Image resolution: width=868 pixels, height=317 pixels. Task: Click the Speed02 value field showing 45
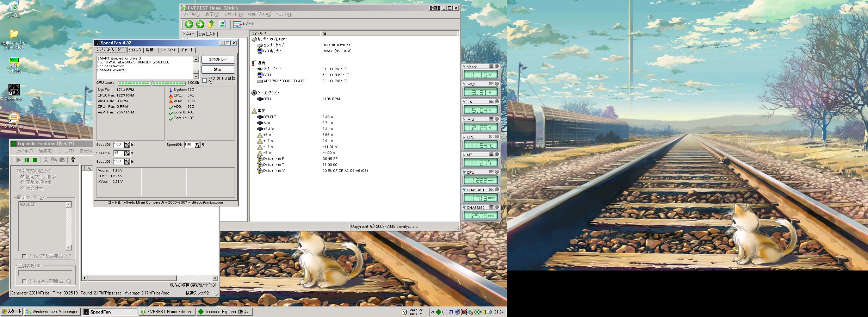coord(119,153)
